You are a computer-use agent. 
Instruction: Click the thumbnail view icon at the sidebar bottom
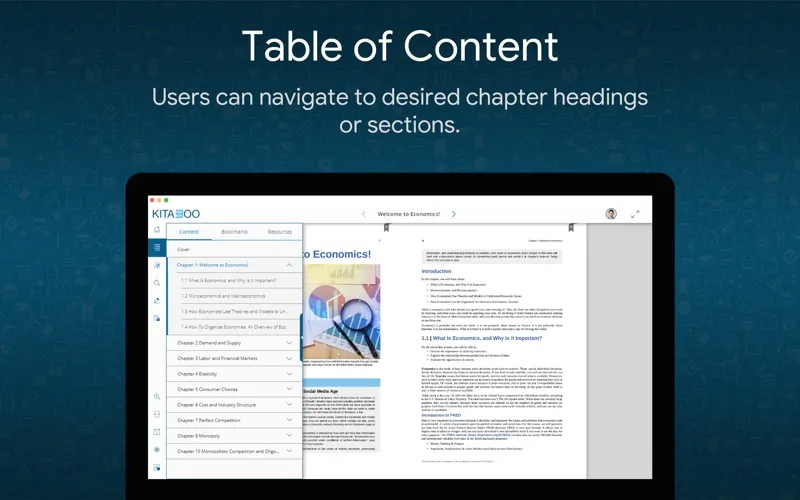click(157, 467)
